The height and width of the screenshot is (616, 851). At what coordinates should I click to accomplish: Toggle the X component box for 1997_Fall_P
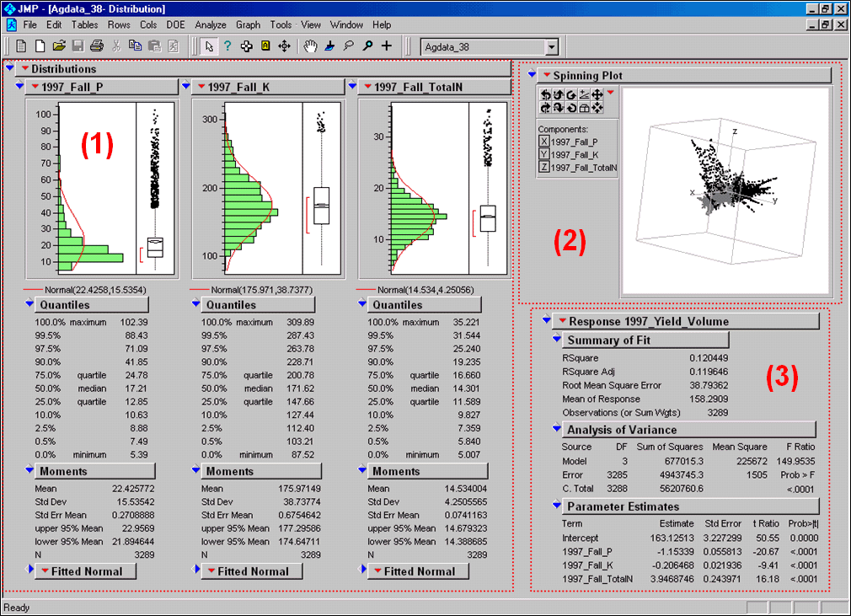pos(543,142)
